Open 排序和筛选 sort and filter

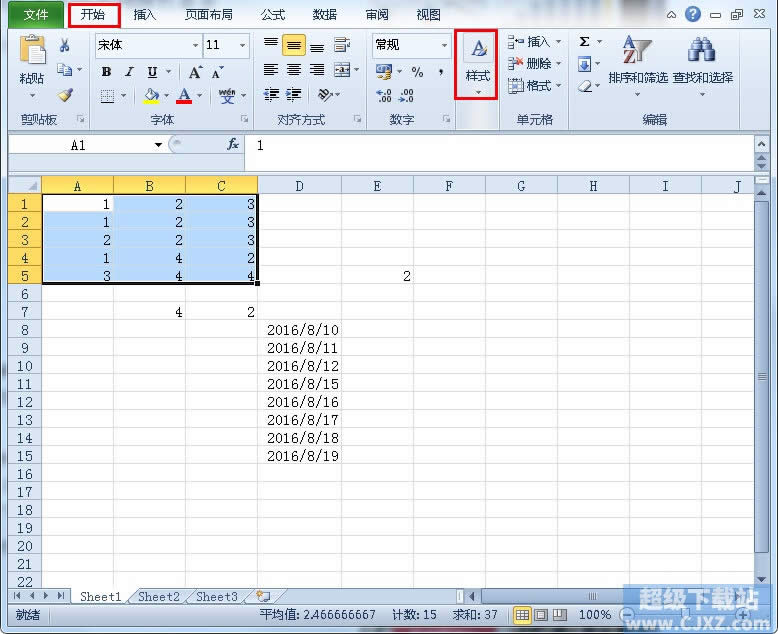(638, 64)
